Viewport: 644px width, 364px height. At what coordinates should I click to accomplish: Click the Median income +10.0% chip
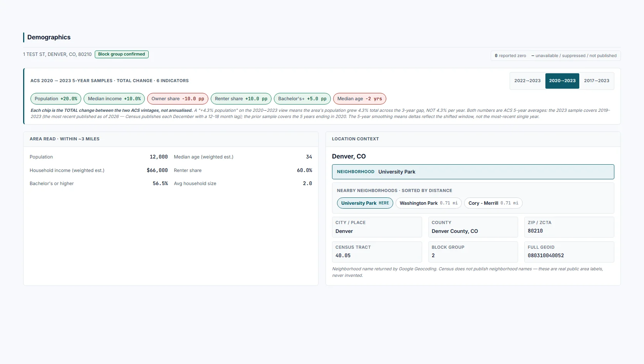114,99
